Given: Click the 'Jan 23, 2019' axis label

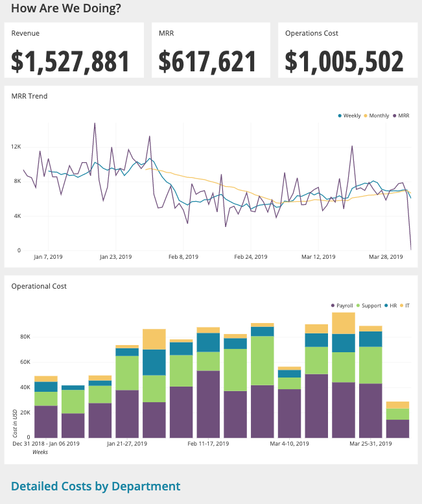Looking at the screenshot, I should [115, 257].
